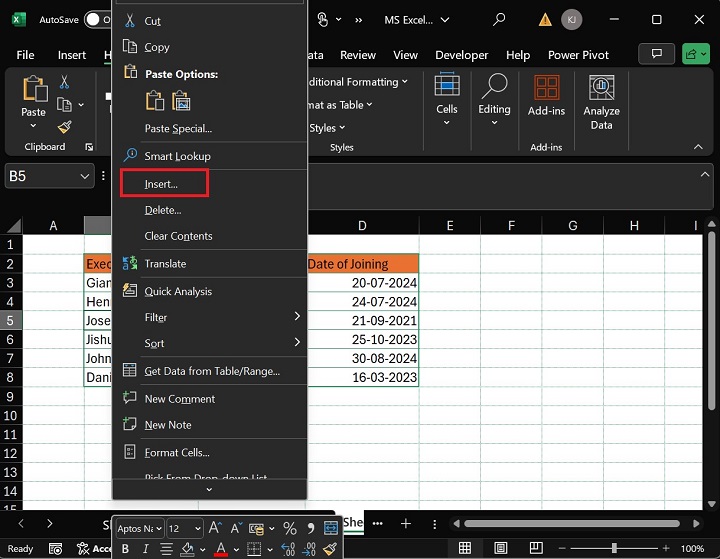Add a new sheet with plus icon
This screenshot has height=559, width=720.
point(406,523)
